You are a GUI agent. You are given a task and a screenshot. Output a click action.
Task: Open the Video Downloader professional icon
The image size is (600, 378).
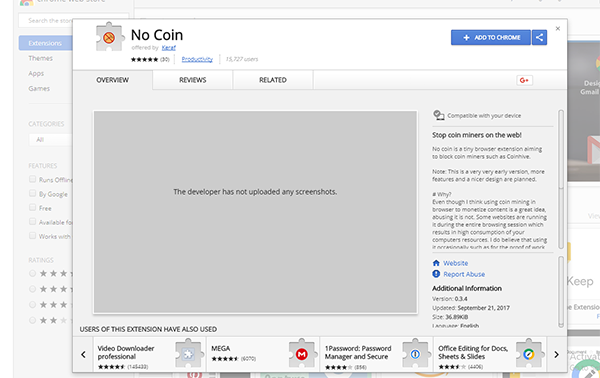pos(188,354)
